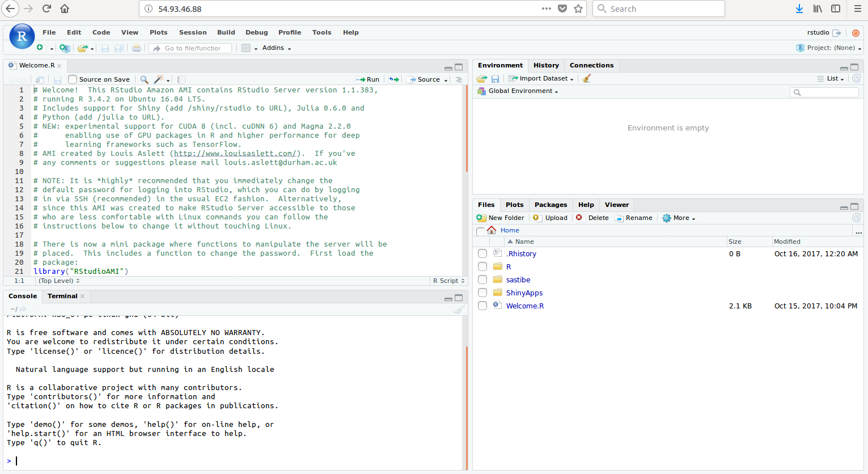
Task: Click the Upload button in Files pane
Action: [x=551, y=218]
